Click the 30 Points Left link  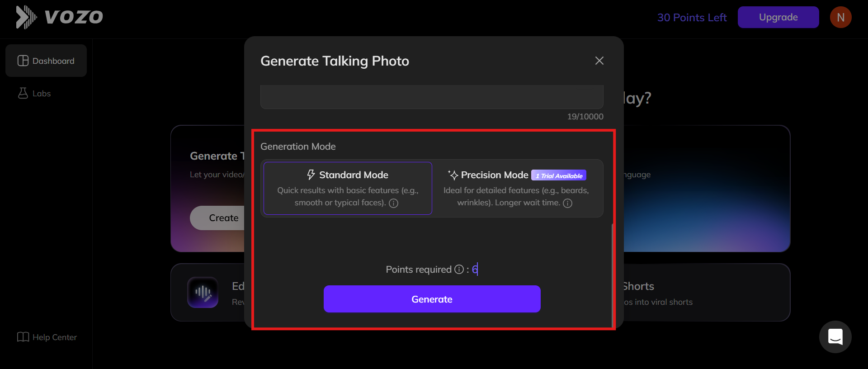click(x=692, y=18)
